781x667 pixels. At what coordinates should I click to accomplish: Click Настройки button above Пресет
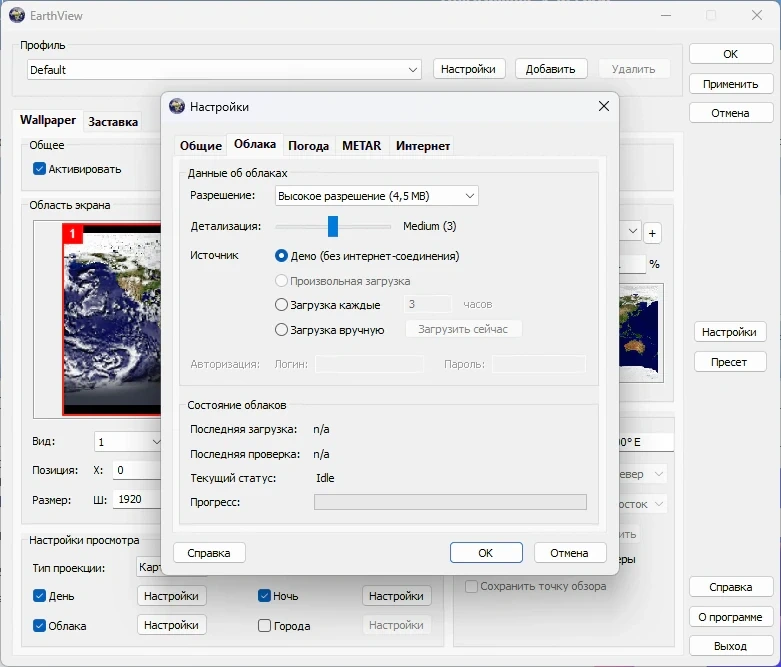coord(729,332)
